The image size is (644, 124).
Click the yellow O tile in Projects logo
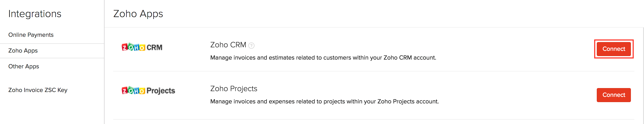pos(142,90)
